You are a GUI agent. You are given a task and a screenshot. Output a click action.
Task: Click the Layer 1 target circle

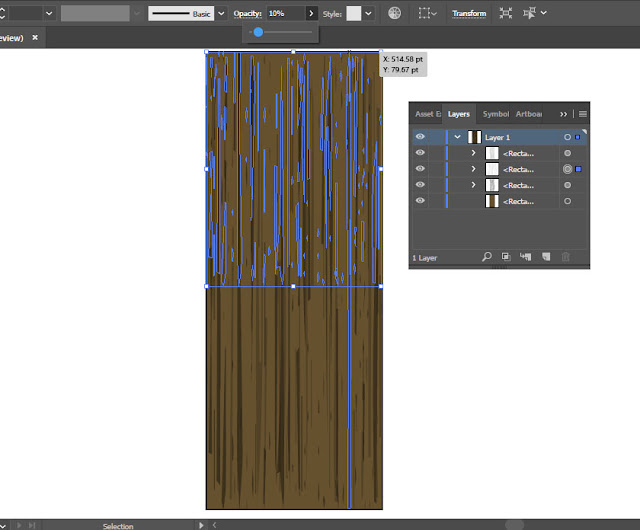click(x=567, y=137)
